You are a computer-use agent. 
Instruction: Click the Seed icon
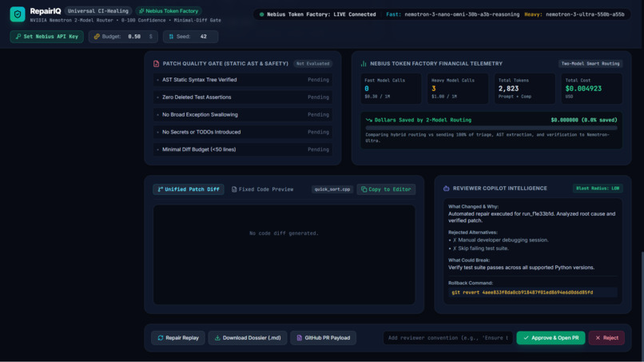pos(171,37)
